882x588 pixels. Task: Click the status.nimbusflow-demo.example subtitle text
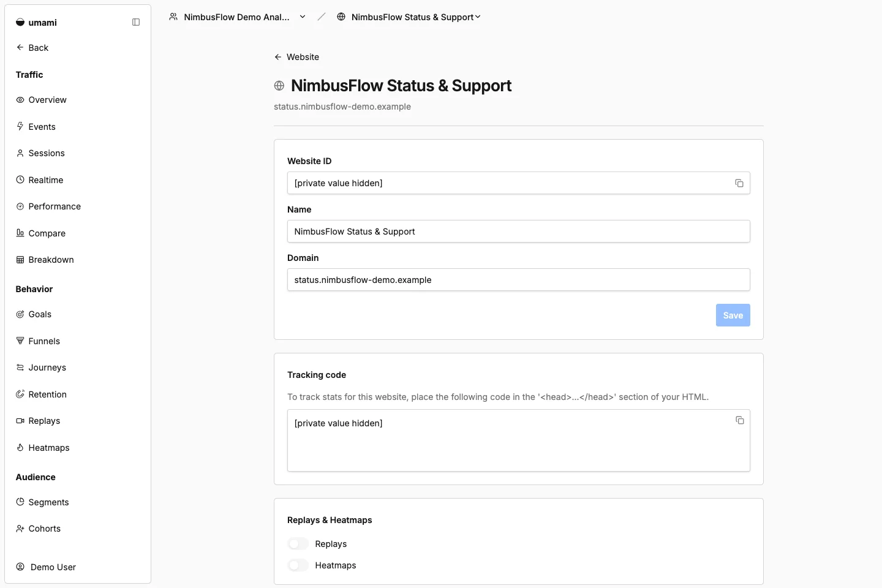pos(342,107)
